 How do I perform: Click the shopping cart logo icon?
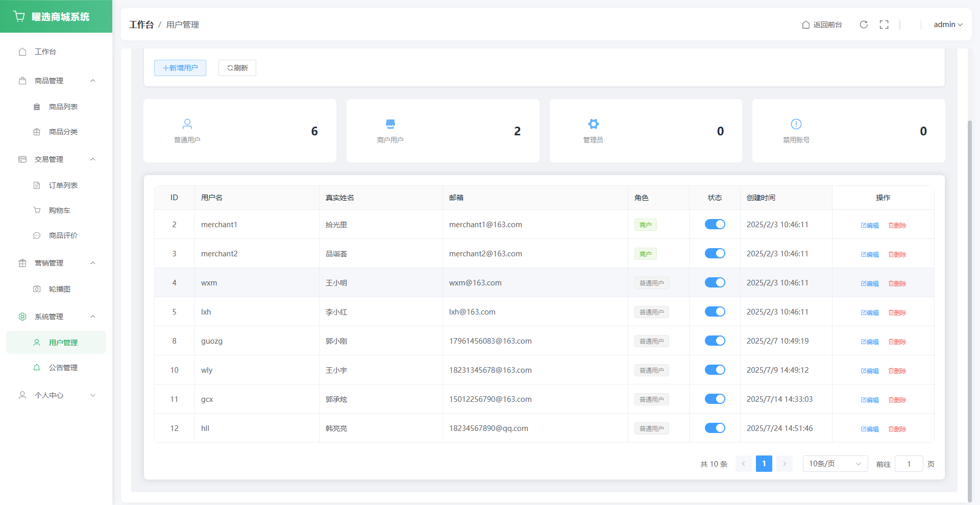(19, 16)
